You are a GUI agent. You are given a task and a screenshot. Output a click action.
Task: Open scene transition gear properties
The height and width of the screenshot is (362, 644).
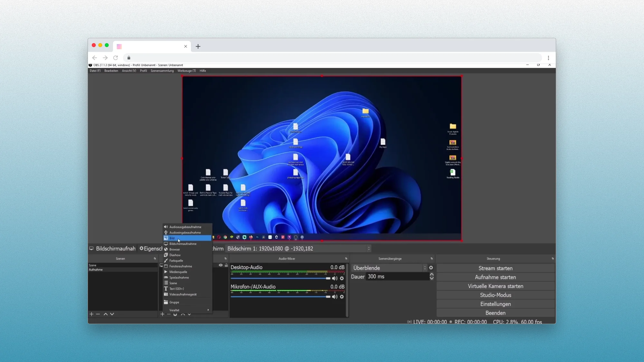point(431,268)
